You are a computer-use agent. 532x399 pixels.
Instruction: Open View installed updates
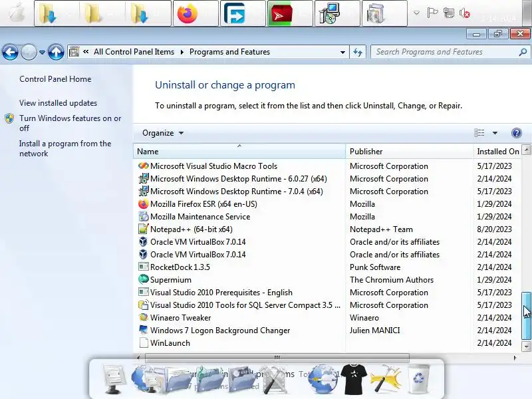coord(58,103)
